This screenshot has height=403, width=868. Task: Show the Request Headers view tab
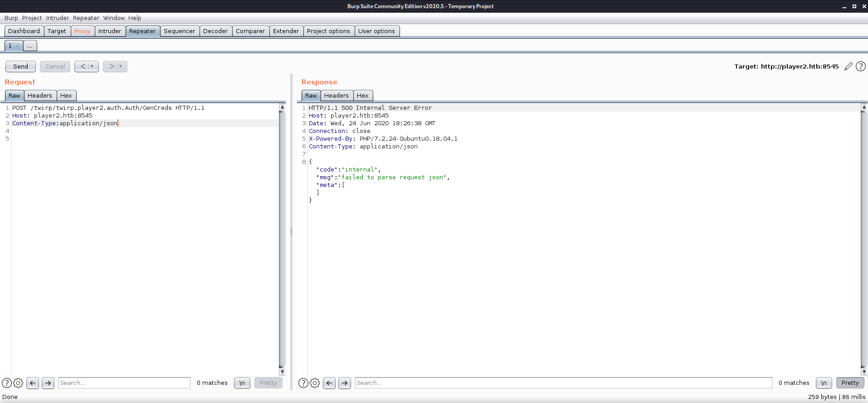tap(40, 96)
